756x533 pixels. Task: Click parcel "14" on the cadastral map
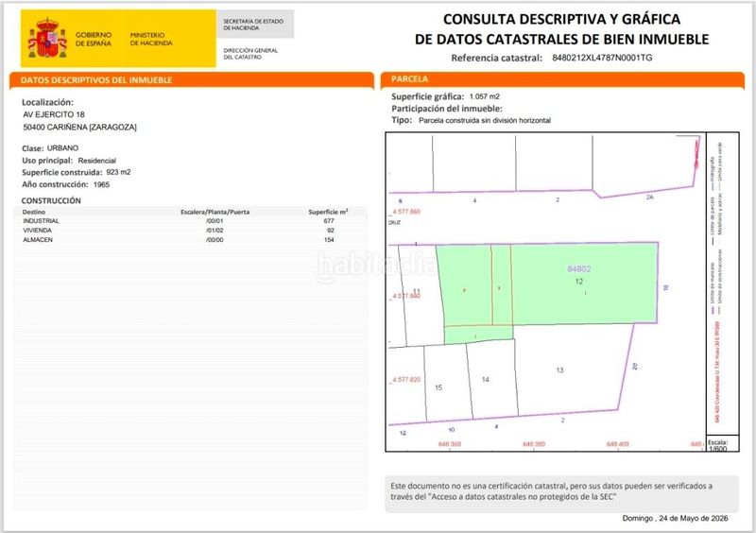486,380
